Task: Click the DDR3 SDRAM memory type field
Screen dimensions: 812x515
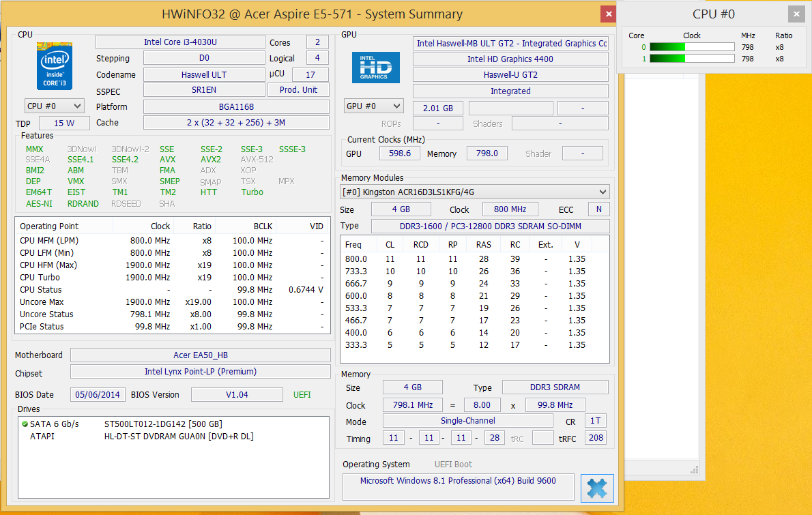Action: (x=555, y=387)
